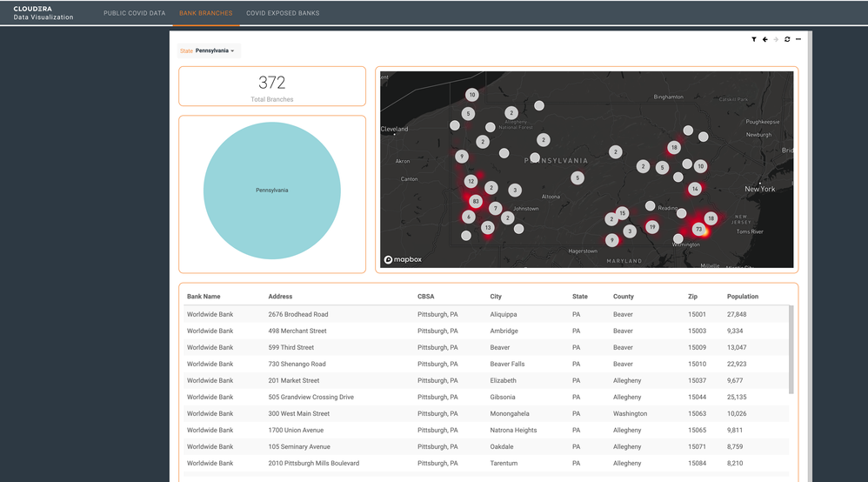Click the Pennsylvania pie chart slice
This screenshot has width=868, height=482.
pos(272,191)
